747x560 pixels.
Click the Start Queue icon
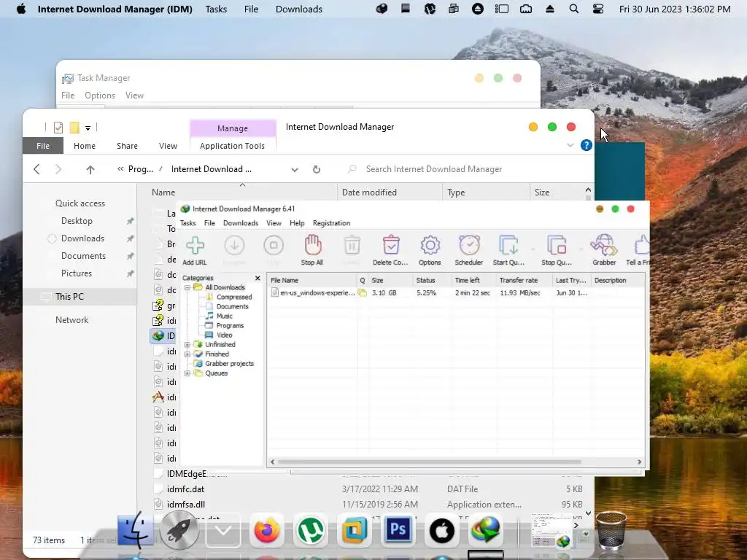tap(508, 246)
